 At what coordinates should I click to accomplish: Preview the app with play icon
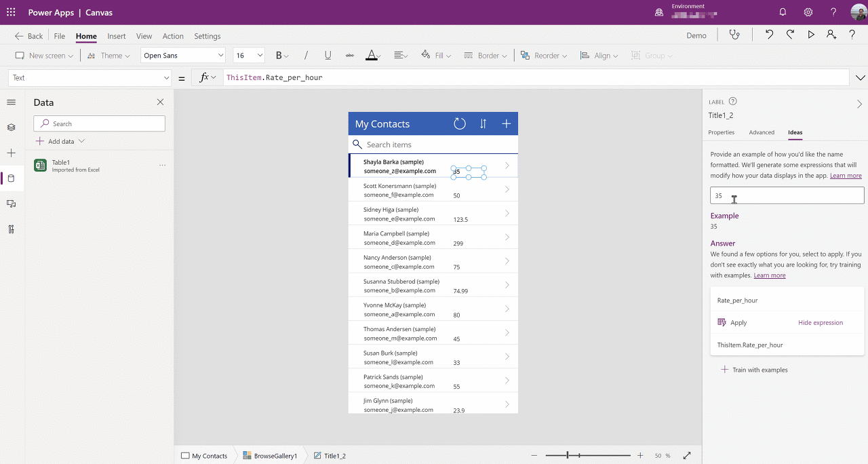coord(811,35)
